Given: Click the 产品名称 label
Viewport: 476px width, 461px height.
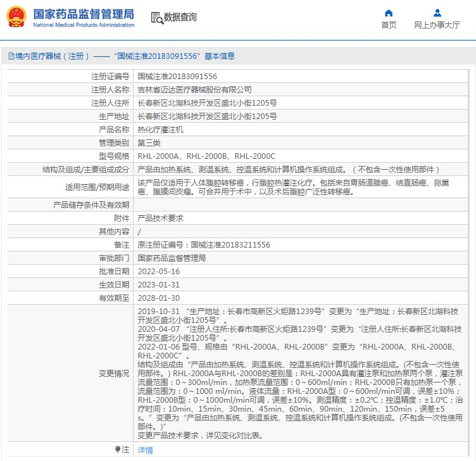Looking at the screenshot, I should point(114,130).
